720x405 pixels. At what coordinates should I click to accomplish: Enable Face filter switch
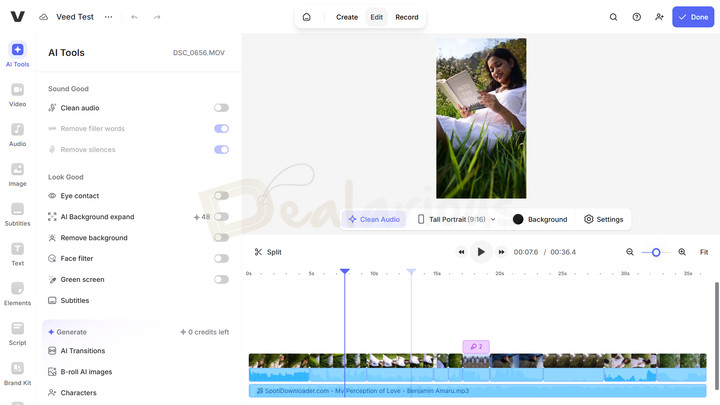click(x=221, y=259)
